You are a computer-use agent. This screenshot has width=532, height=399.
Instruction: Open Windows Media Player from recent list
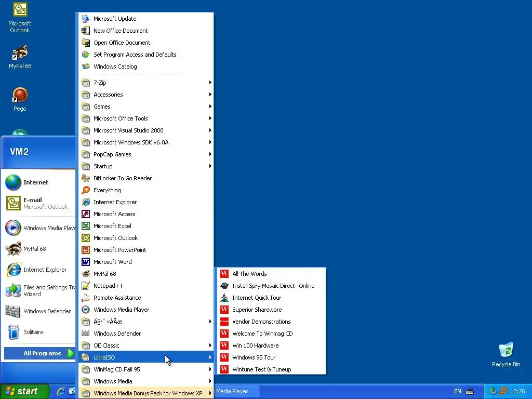click(39, 228)
